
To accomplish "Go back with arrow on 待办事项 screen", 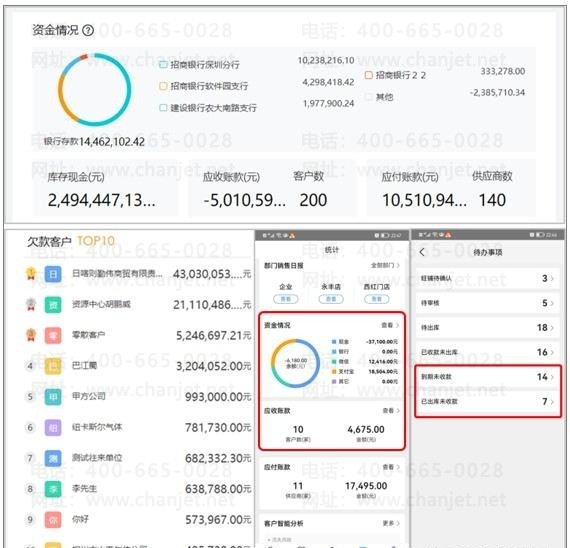I will coord(422,252).
